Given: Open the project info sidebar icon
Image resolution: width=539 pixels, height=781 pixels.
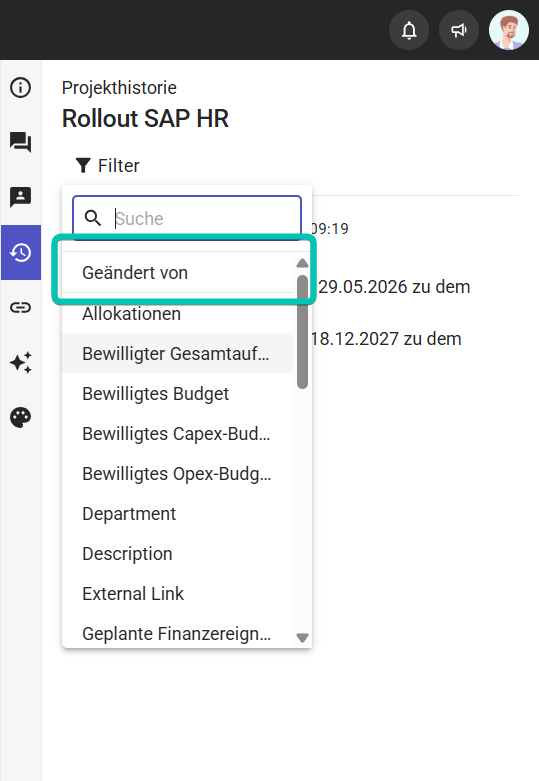Looking at the screenshot, I should 20,88.
